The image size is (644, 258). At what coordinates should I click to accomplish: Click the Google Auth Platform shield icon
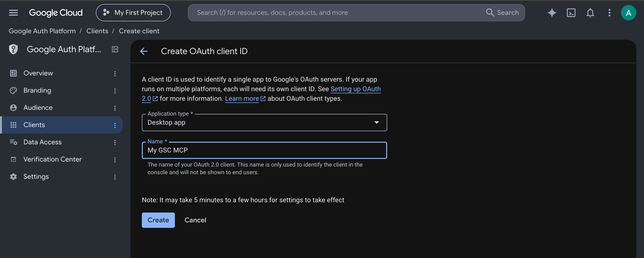(14, 50)
